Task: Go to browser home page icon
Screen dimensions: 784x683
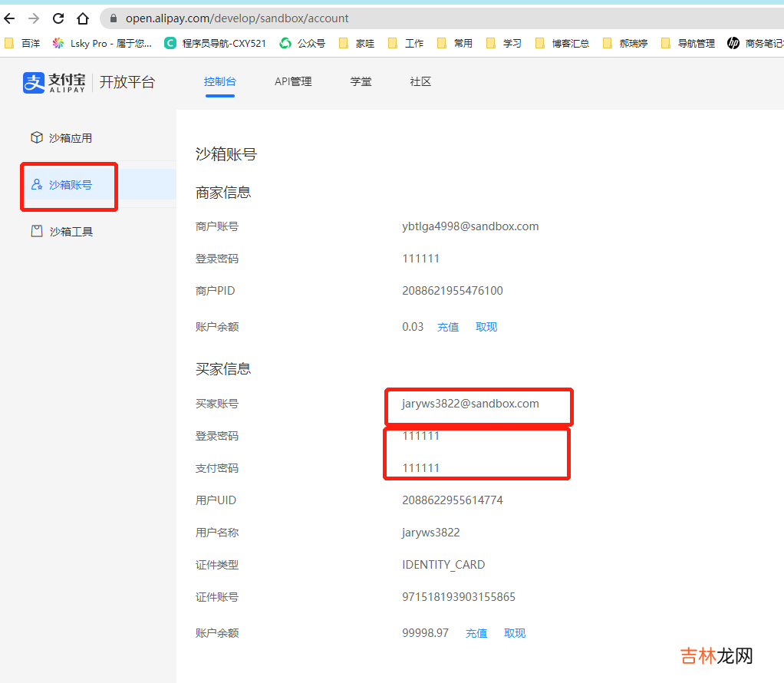Action: coord(83,18)
